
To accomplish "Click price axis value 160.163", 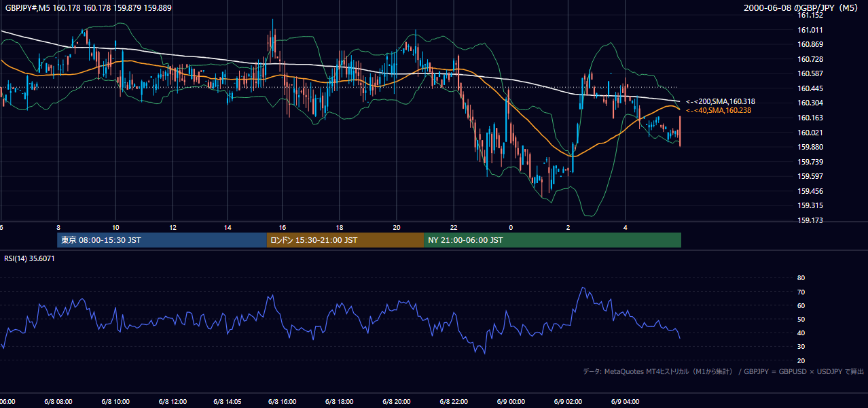I will point(810,118).
